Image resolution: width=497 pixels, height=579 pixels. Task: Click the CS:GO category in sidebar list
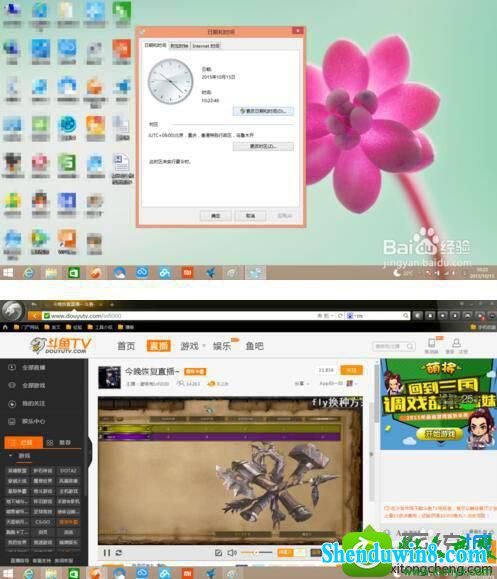click(43, 522)
